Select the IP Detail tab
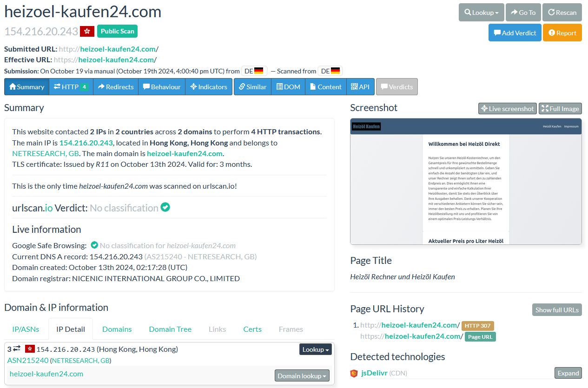Screen dimensions: 588x388 (71, 329)
